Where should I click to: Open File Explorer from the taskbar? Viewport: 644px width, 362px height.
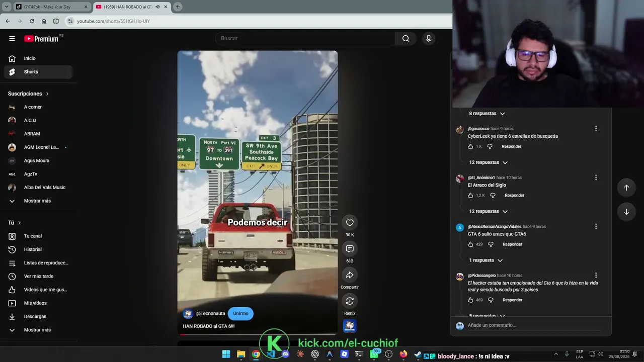pos(241,354)
